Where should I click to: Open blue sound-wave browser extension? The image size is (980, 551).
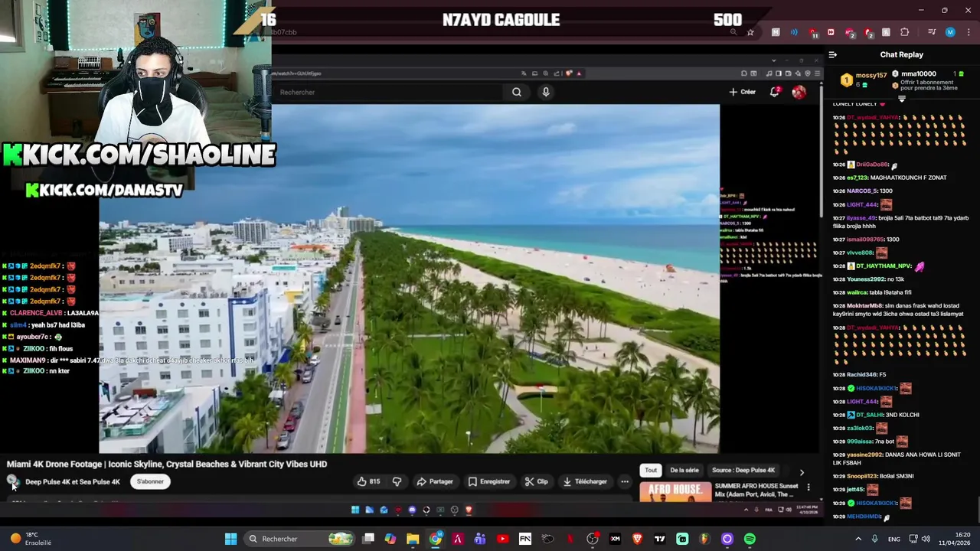tap(794, 32)
